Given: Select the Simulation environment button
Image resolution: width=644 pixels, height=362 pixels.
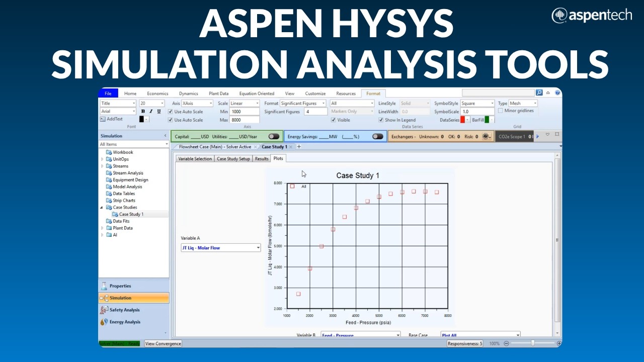Looking at the screenshot, I should [134, 298].
